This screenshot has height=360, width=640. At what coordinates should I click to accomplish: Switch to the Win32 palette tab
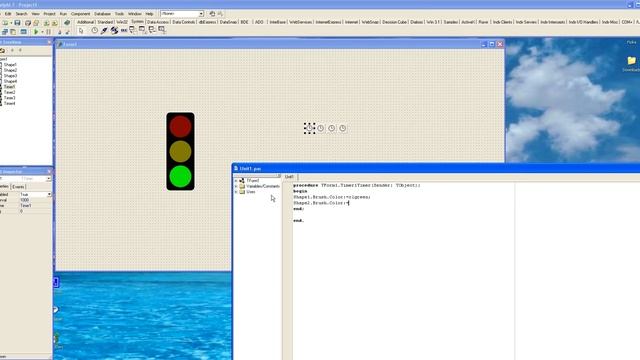(x=122, y=22)
